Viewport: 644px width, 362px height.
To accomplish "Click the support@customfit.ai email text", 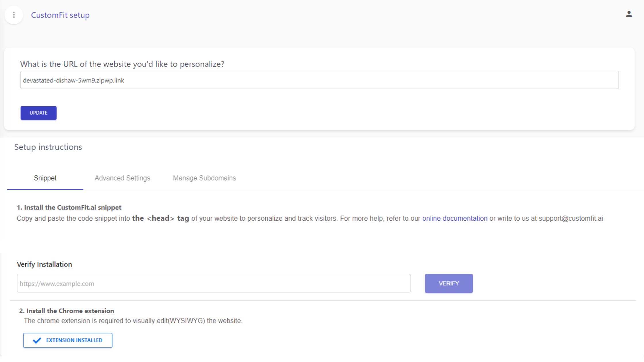I will tap(571, 219).
